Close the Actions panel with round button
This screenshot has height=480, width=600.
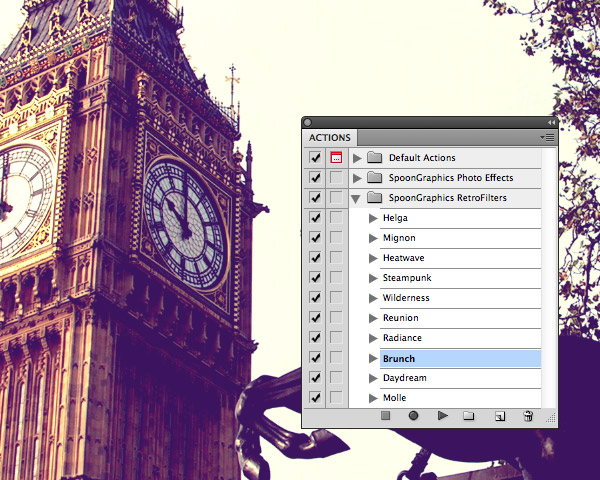click(x=307, y=122)
